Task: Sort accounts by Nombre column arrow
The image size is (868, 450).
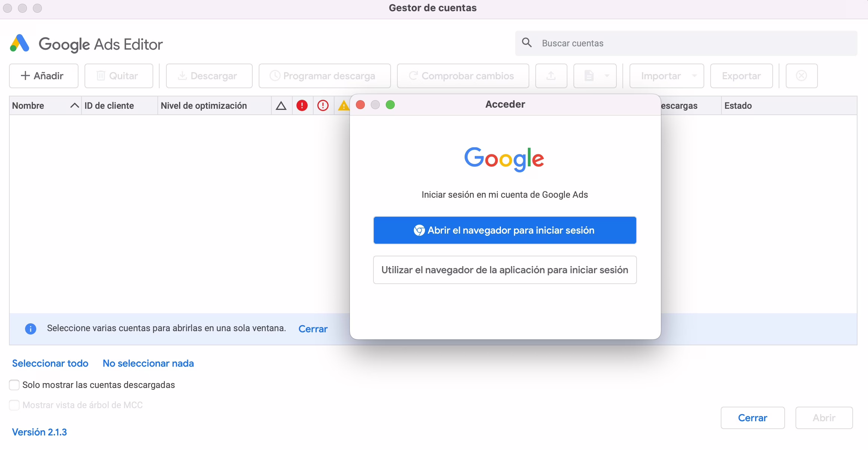Action: tap(74, 106)
